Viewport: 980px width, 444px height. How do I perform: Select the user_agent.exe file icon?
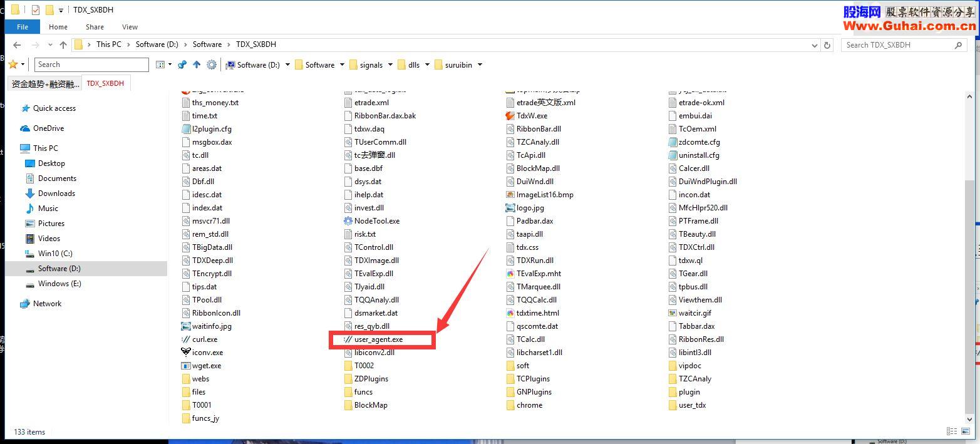point(348,339)
